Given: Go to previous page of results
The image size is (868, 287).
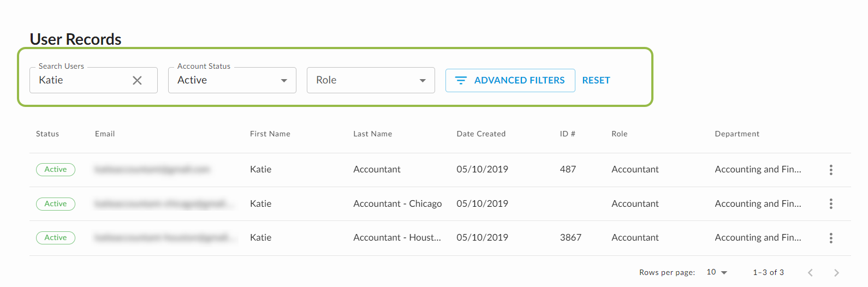Looking at the screenshot, I should click(x=810, y=273).
